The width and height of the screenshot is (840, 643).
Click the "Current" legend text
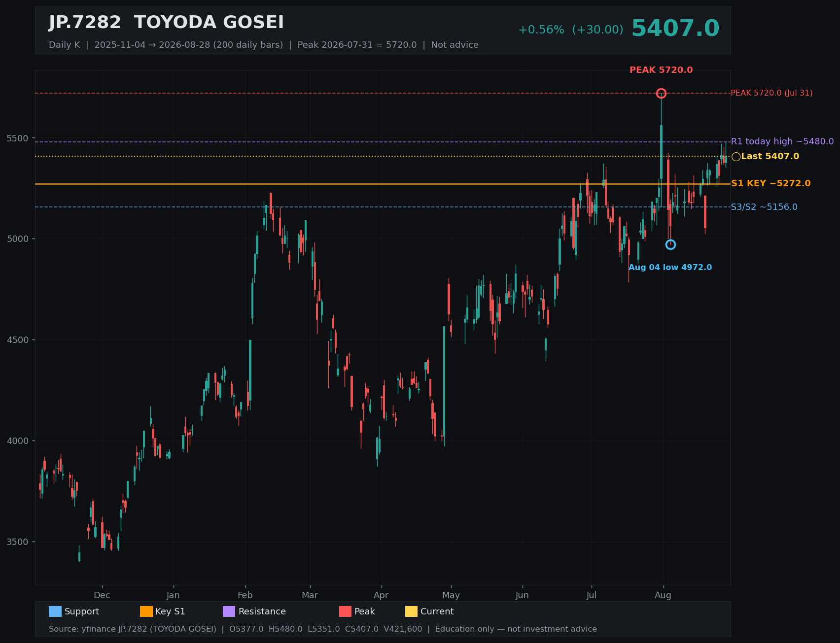tap(437, 611)
